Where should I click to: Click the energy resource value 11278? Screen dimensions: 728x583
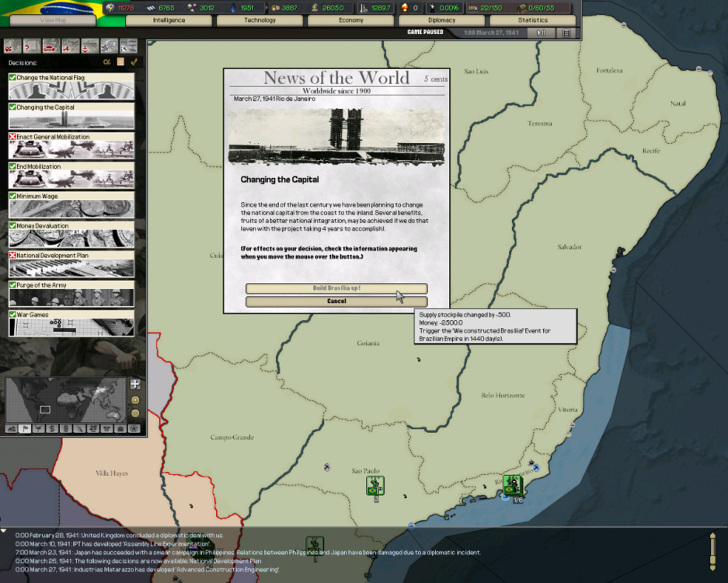[x=125, y=8]
